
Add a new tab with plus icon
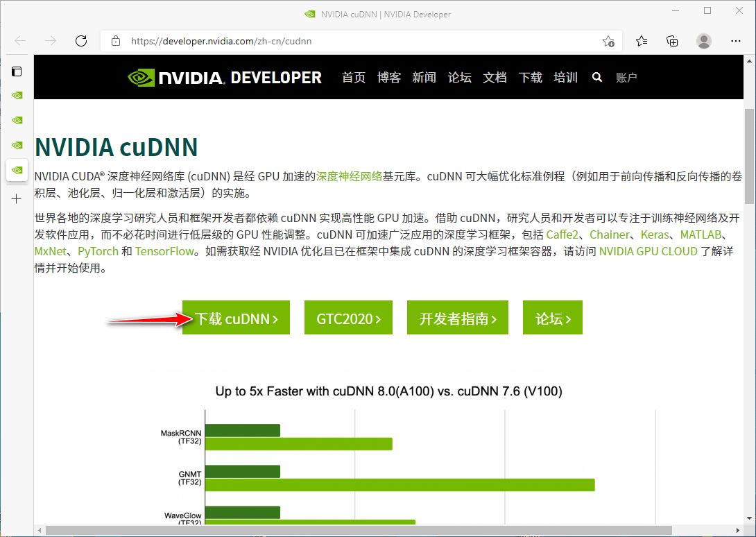(x=17, y=199)
